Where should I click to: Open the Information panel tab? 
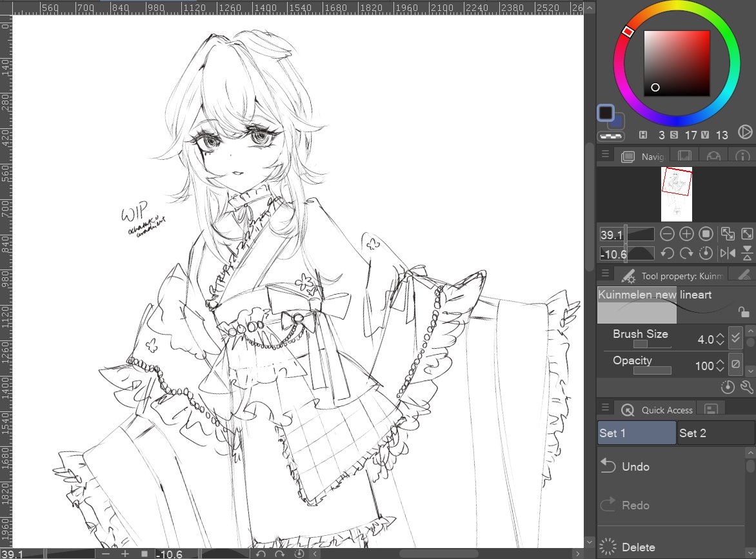coord(742,156)
